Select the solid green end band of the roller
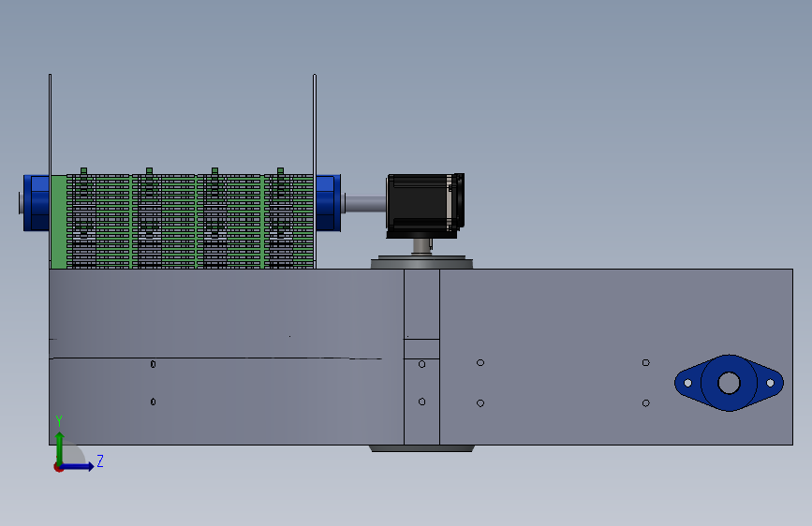This screenshot has height=526, width=812. click(59, 222)
